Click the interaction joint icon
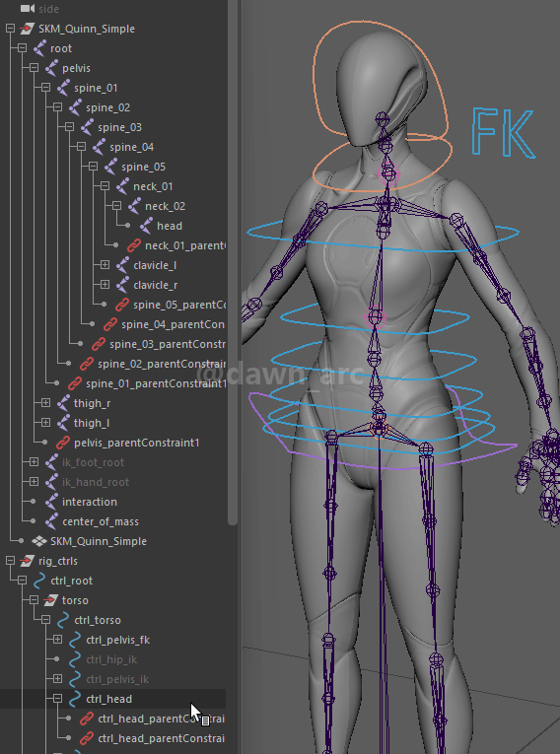This screenshot has width=560, height=754. pos(51,502)
